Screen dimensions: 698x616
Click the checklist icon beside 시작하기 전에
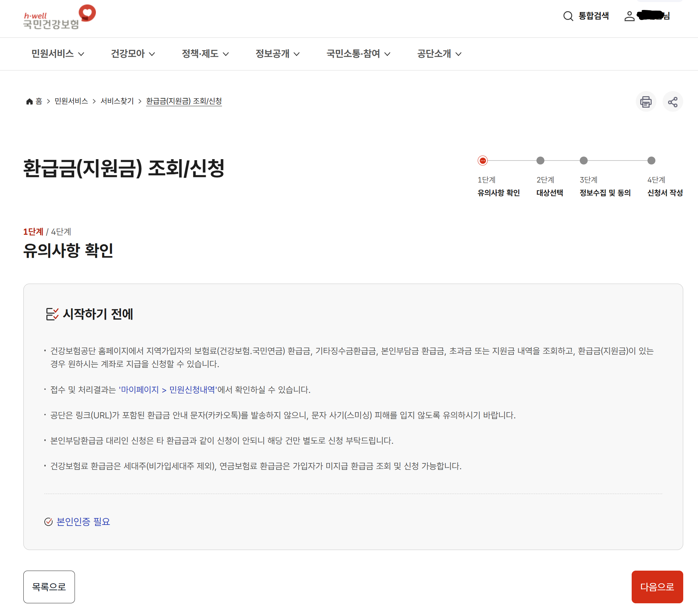click(52, 314)
